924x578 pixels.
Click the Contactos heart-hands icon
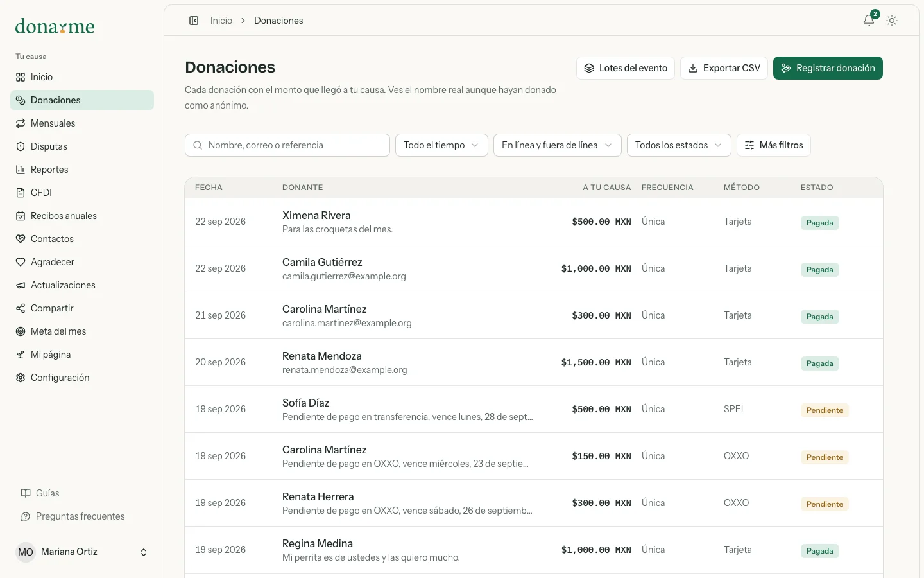click(x=21, y=239)
